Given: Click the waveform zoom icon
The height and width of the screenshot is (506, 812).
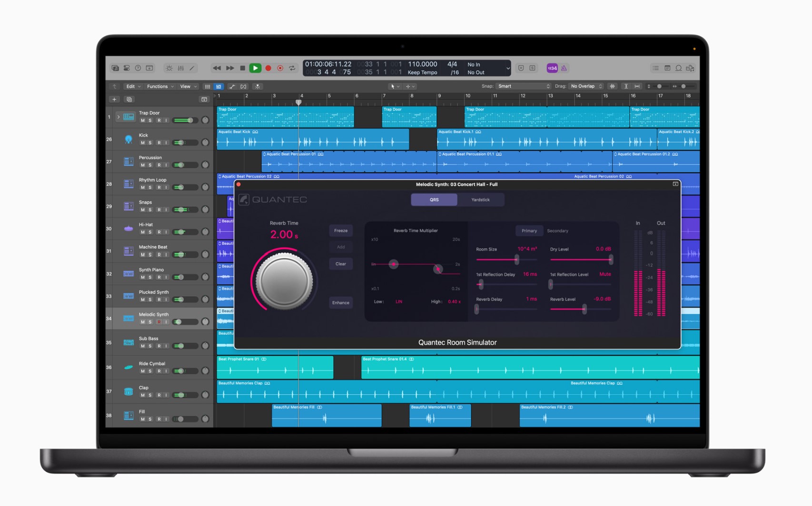Looking at the screenshot, I should click(613, 86).
